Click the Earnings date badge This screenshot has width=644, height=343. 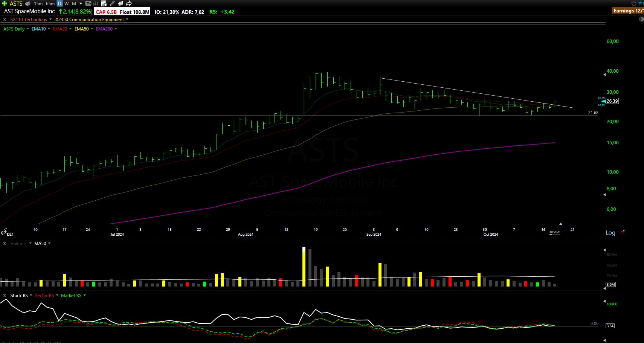pos(627,11)
